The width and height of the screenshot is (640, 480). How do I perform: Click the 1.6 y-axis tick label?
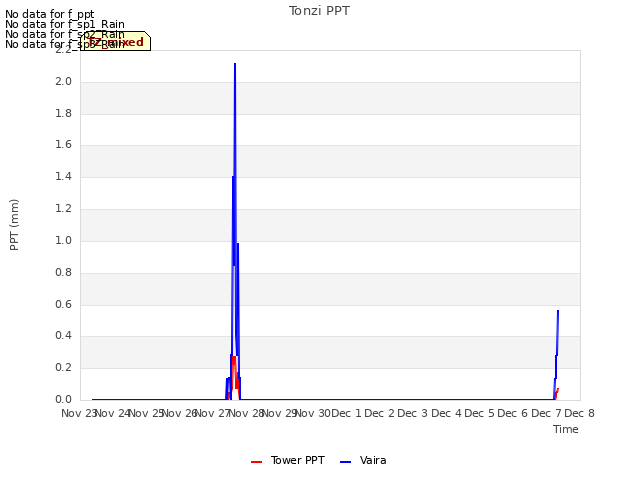(63, 144)
